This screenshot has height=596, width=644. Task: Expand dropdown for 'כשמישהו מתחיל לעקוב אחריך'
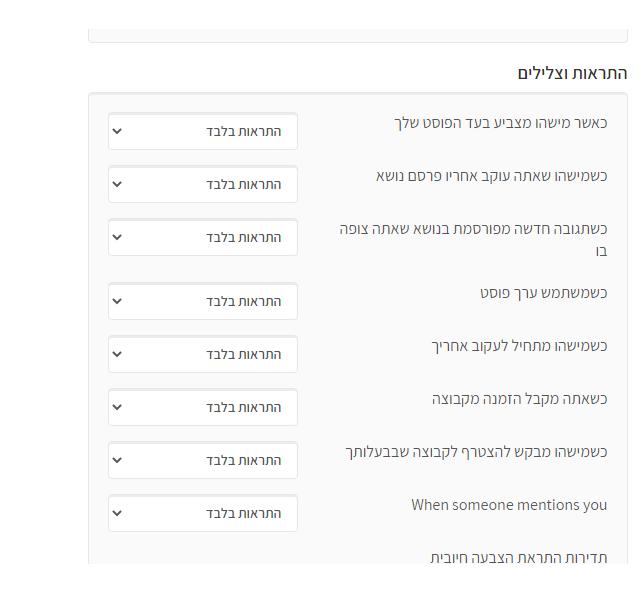(x=203, y=354)
